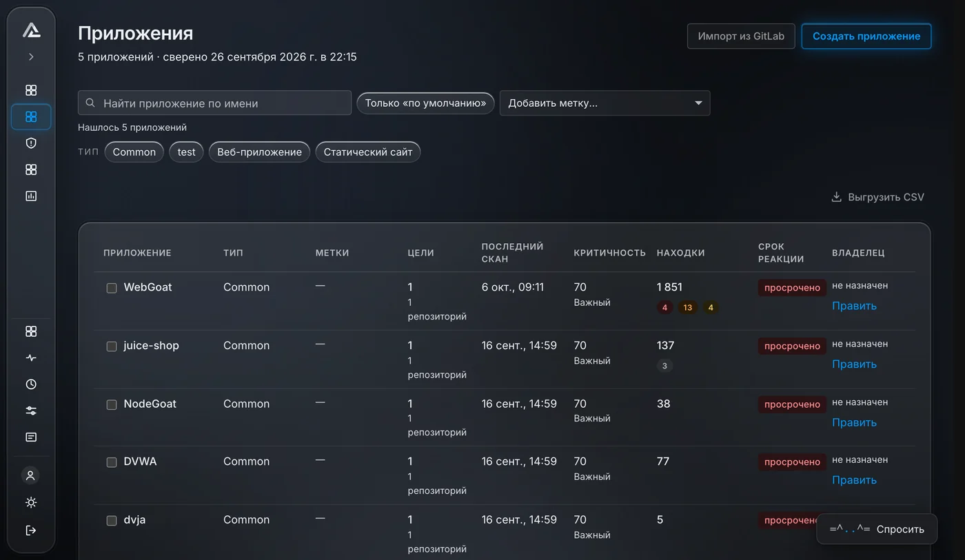Open the Добавить метку dropdown
Viewport: 965px width, 560px height.
tap(605, 103)
